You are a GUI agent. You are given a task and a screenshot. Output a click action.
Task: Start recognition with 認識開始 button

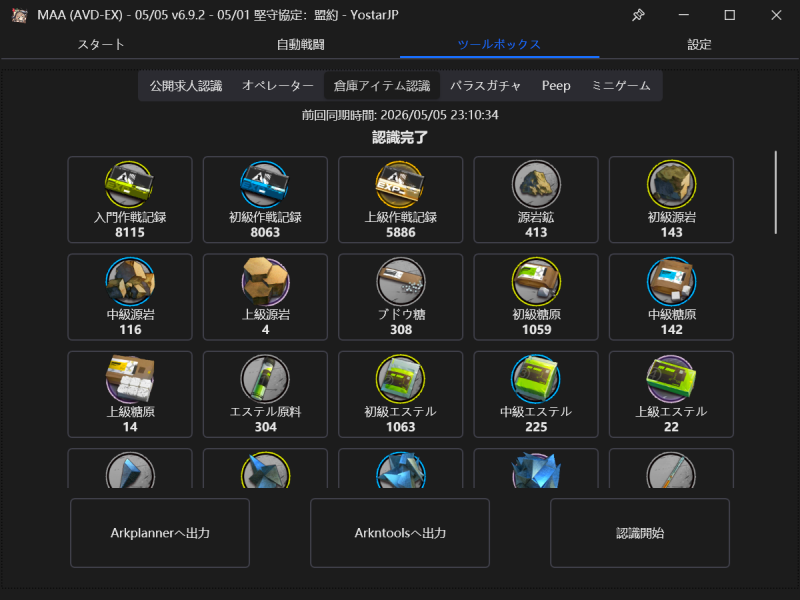pyautogui.click(x=640, y=533)
